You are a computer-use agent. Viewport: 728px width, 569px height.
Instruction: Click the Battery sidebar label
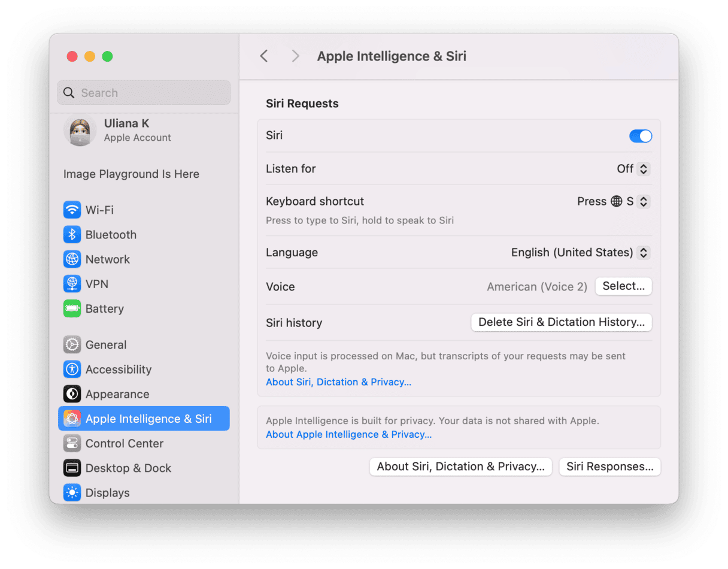click(x=105, y=309)
